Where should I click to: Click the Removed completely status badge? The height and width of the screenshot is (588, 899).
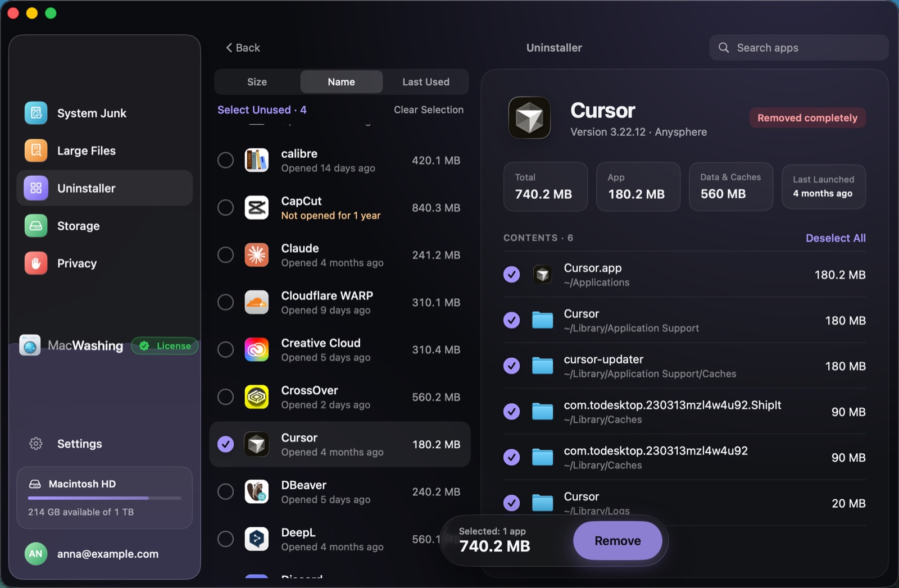click(807, 118)
